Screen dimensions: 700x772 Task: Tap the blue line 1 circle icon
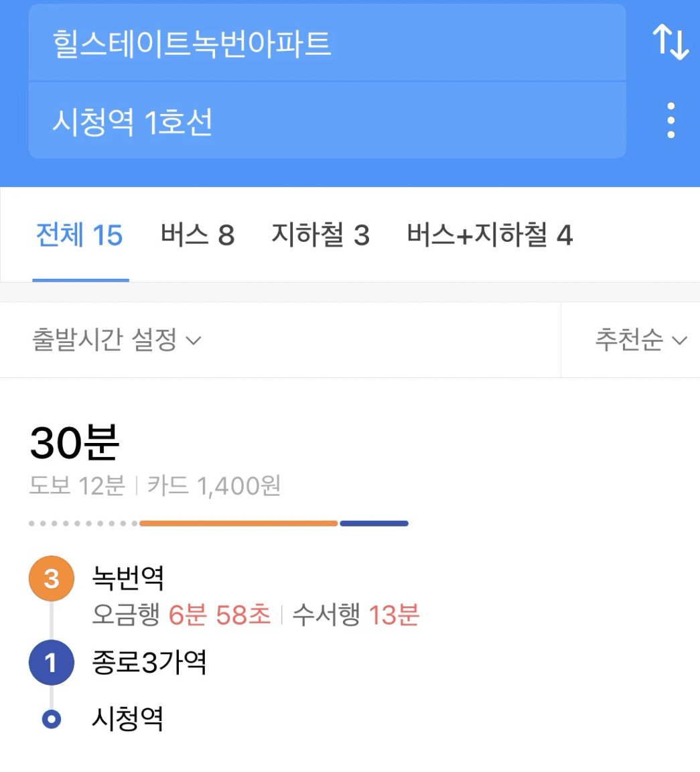tap(52, 662)
